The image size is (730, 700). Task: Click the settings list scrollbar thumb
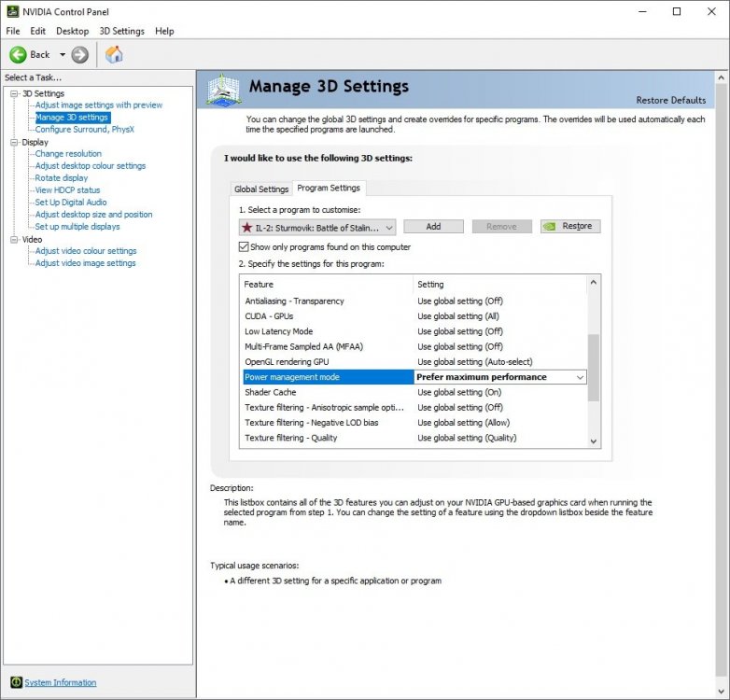coord(593,368)
